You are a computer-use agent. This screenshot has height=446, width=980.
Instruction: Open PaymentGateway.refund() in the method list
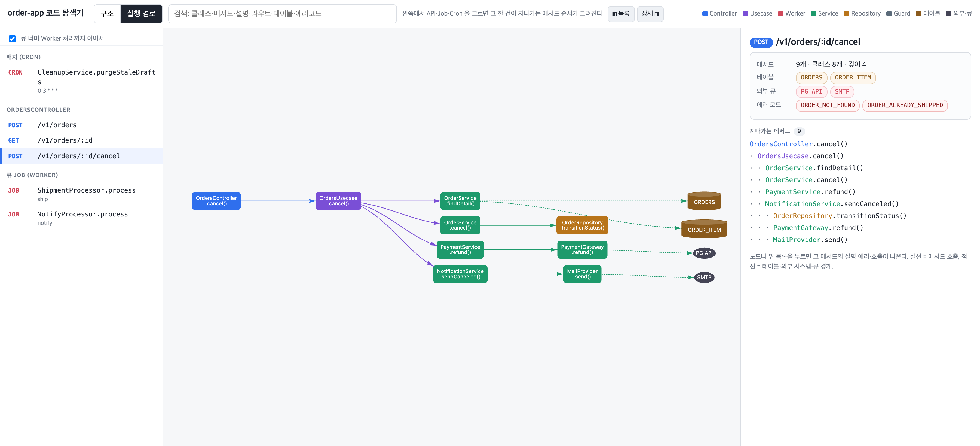point(818,228)
